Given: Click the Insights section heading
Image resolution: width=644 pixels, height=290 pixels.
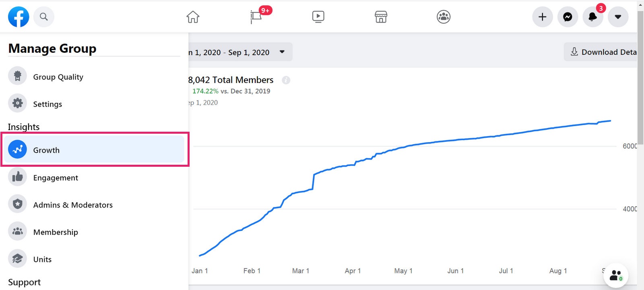Looking at the screenshot, I should click(x=24, y=127).
